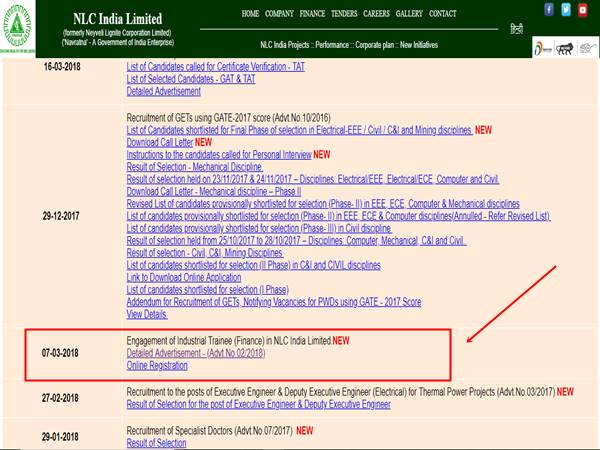This screenshot has width=600, height=450.
Task: Open Download Call Letter - Mechanical discipline Phase II
Action: click(214, 191)
